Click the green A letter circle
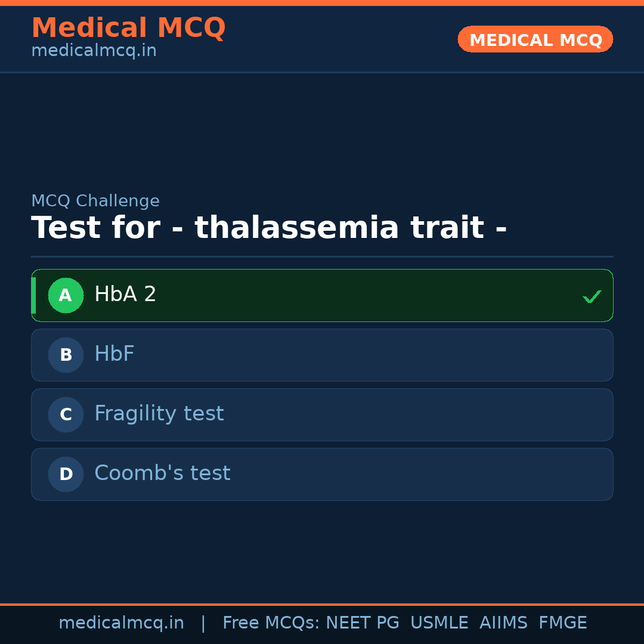The image size is (644, 644). tap(66, 295)
